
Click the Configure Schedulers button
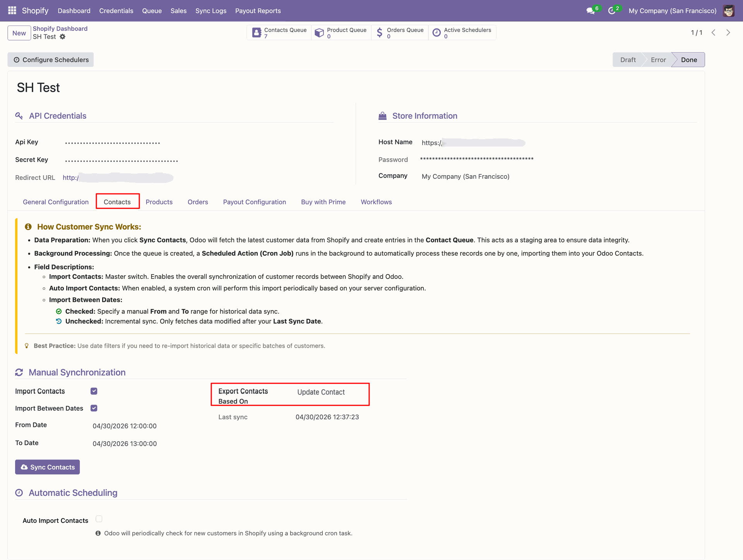pyautogui.click(x=51, y=60)
